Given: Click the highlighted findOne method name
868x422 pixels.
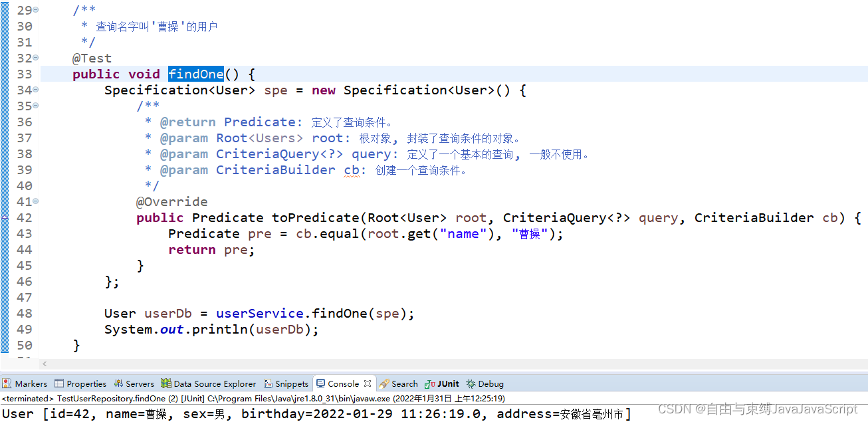Looking at the screenshot, I should (x=196, y=74).
